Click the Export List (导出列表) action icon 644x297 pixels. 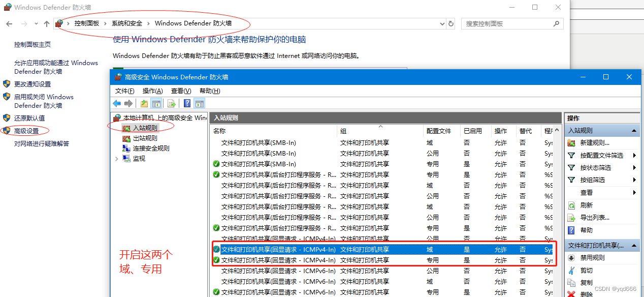(x=571, y=217)
